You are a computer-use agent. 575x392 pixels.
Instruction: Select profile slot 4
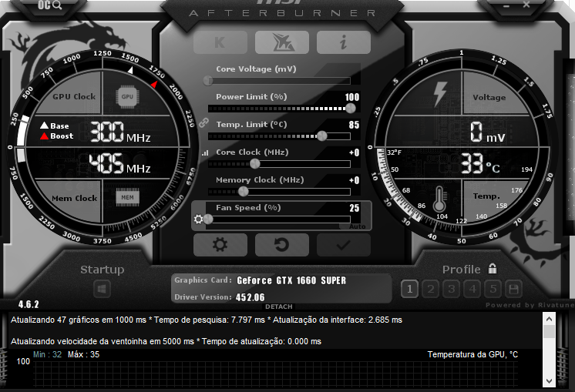pos(472,289)
